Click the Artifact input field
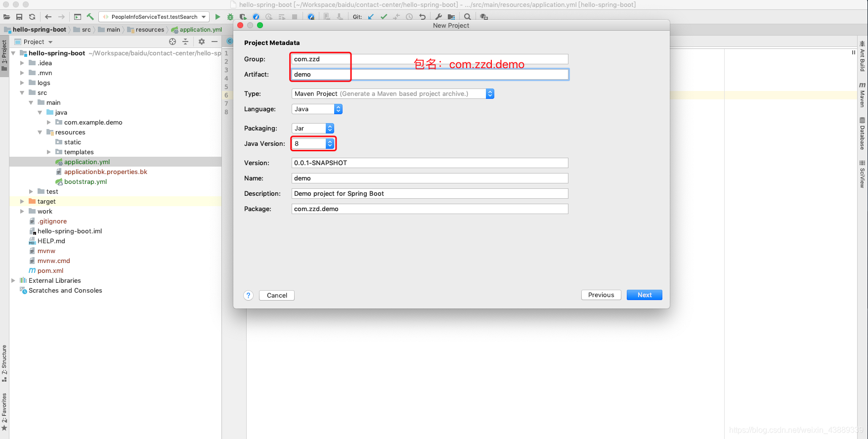Screen dimensions: 868x439 pos(430,74)
